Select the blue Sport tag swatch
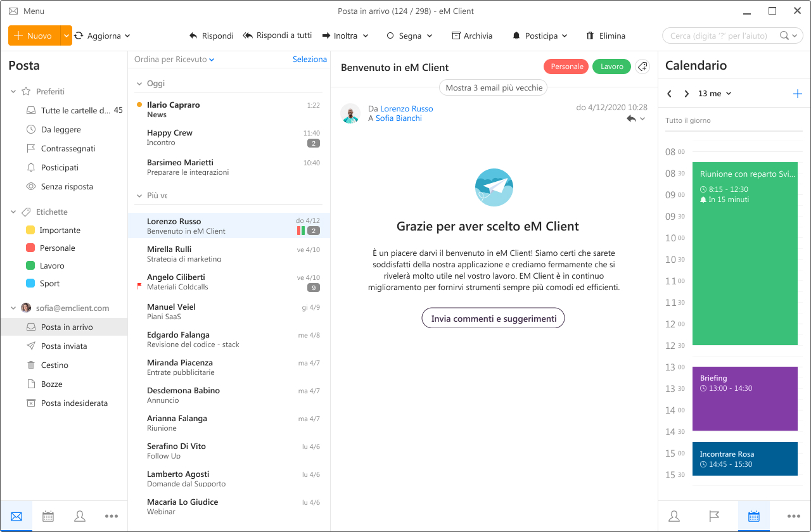 [x=30, y=284]
